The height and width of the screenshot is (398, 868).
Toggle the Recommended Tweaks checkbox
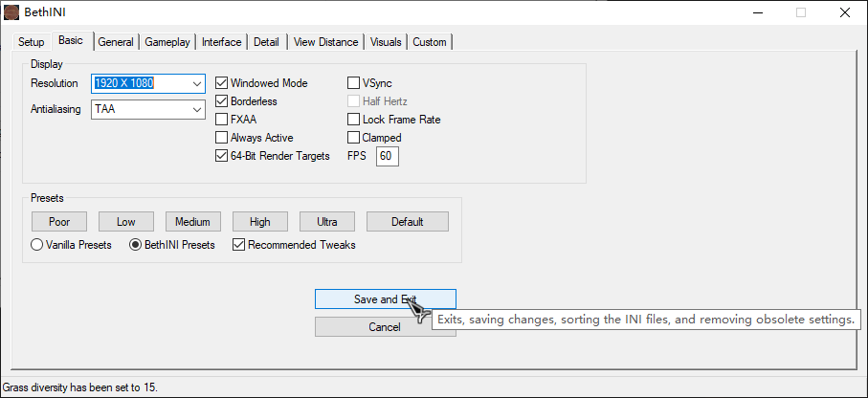tap(238, 245)
